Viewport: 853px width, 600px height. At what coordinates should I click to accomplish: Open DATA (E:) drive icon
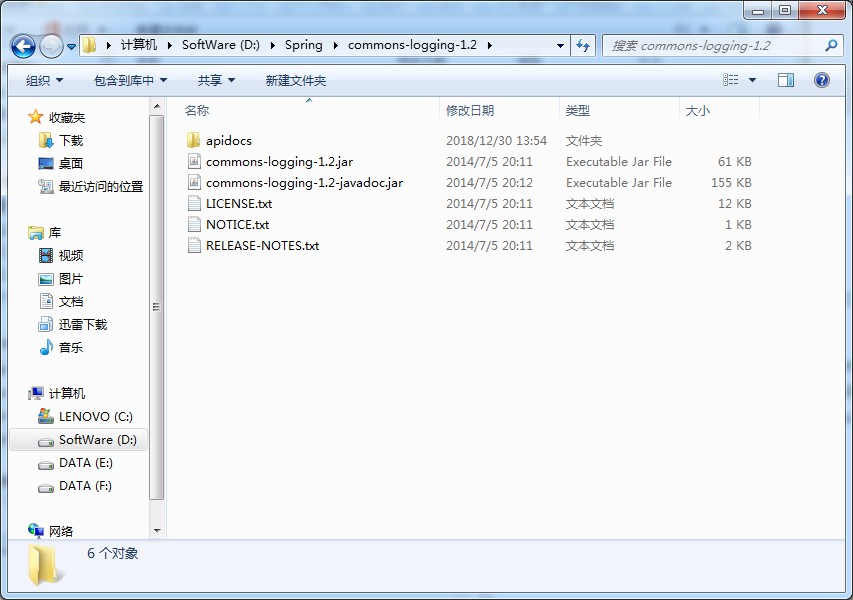tap(46, 463)
